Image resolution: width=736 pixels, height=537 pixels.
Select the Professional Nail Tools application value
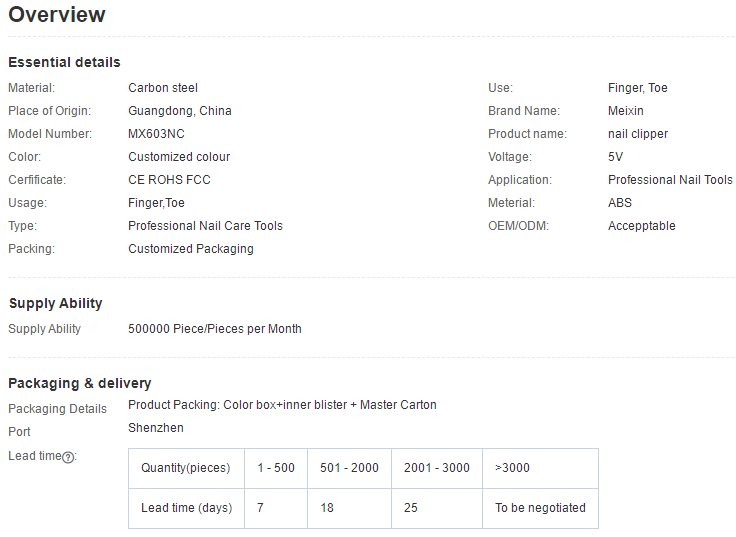pyautogui.click(x=670, y=180)
